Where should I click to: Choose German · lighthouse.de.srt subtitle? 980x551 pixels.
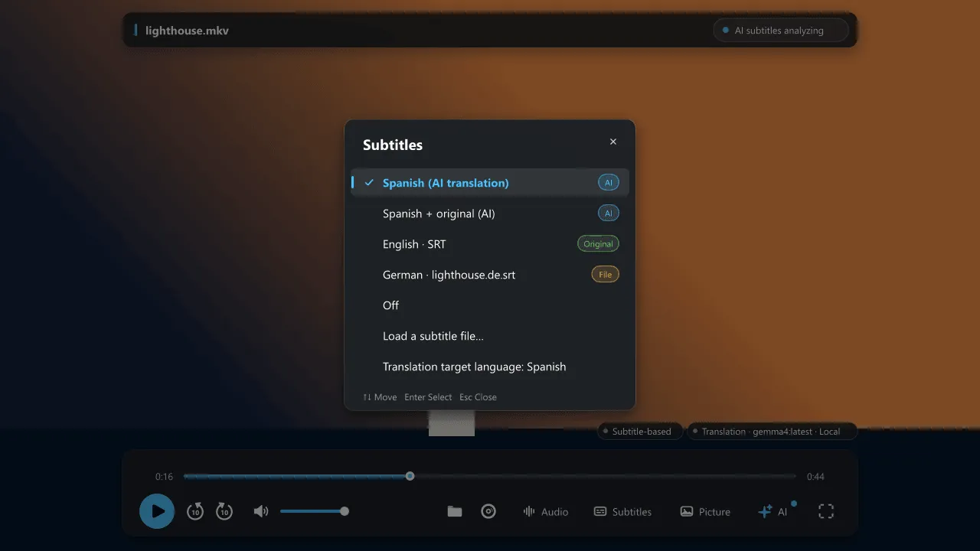[490, 275]
